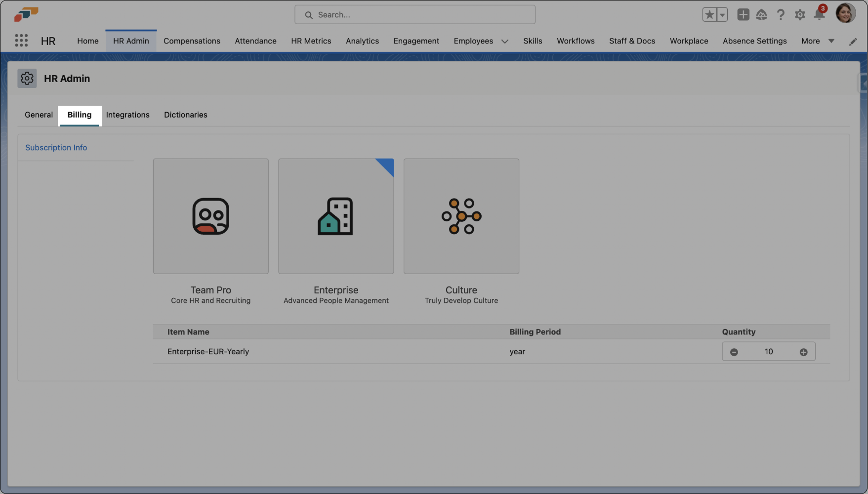Increase quantity with the plus button
Screen dimensions: 868x494
coord(804,352)
